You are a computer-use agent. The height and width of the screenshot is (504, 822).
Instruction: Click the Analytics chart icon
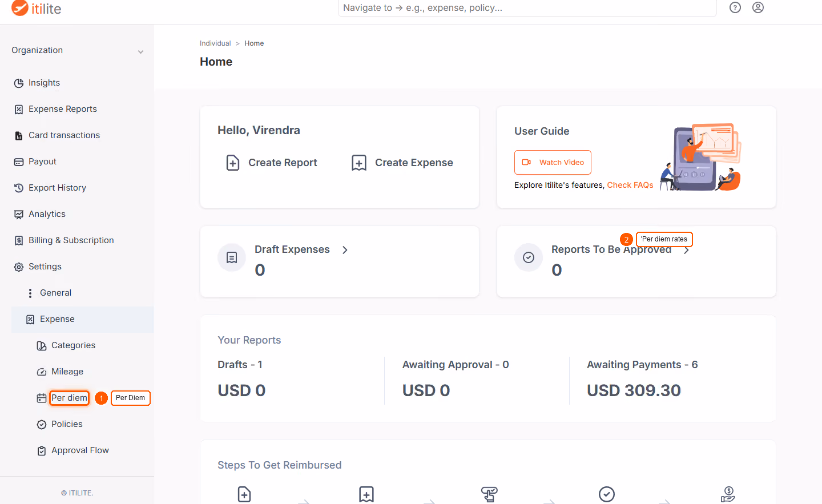[19, 215]
